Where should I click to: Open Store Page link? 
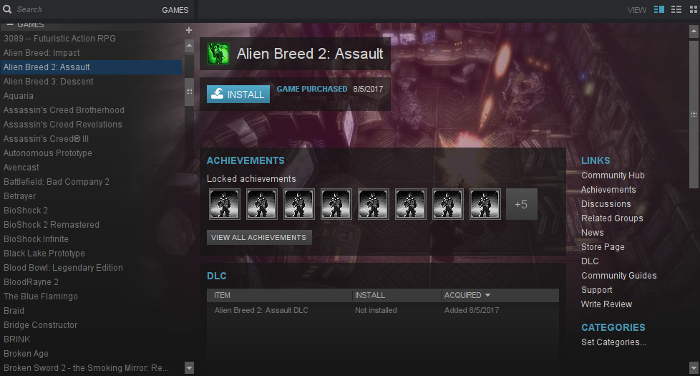click(603, 246)
